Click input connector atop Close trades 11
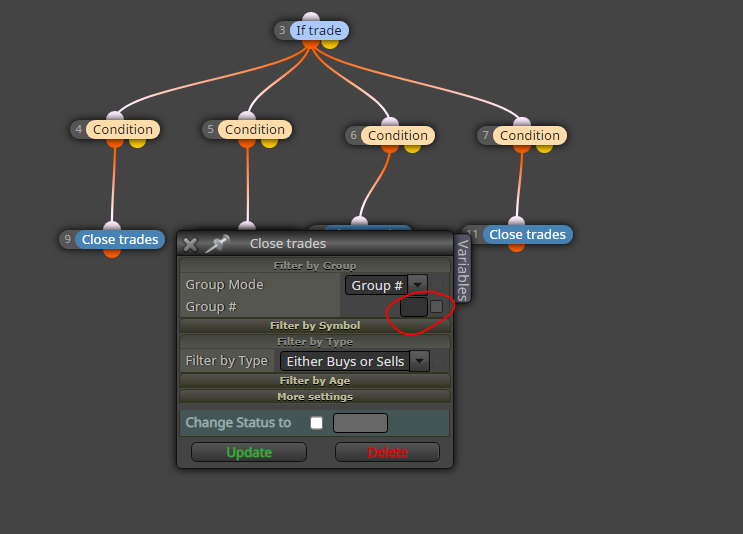 tap(516, 221)
